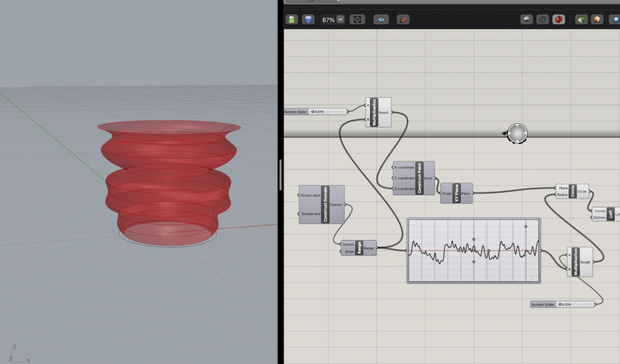This screenshot has width=620, height=364.
Task: Click the XYZ axis indicator in Rhino viewport
Action: [18, 354]
